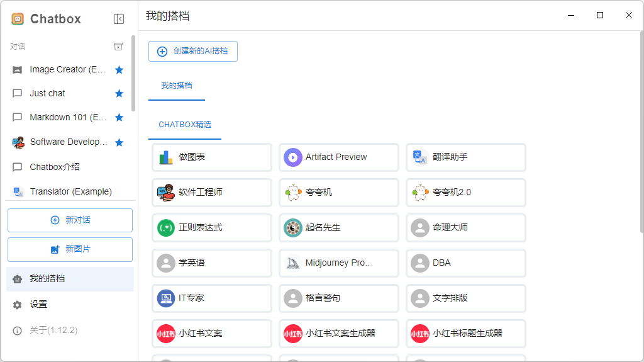Click the 小红书文案 red icon
This screenshot has width=644, height=362.
point(166,334)
